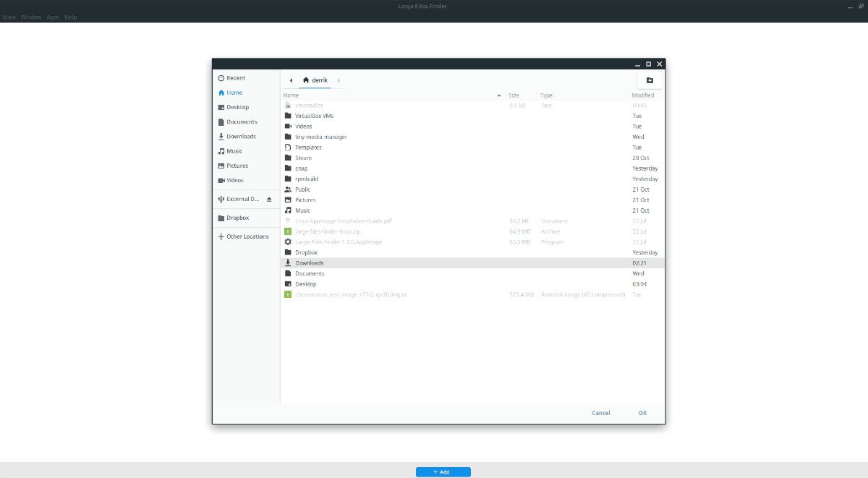Click the back navigation arrow
The width and height of the screenshot is (868, 478).
coord(291,80)
